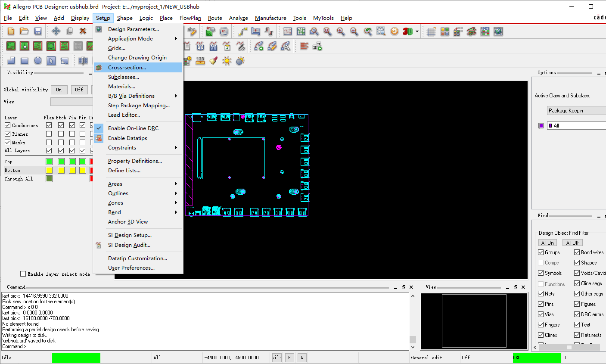Click the grid toggle icon

[x=432, y=31]
